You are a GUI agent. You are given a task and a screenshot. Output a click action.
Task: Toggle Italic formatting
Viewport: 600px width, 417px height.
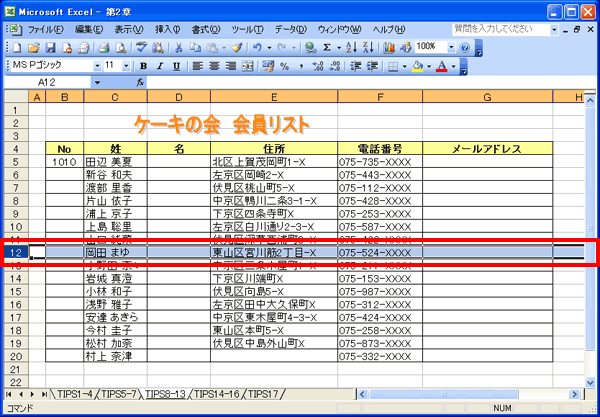pos(160,67)
